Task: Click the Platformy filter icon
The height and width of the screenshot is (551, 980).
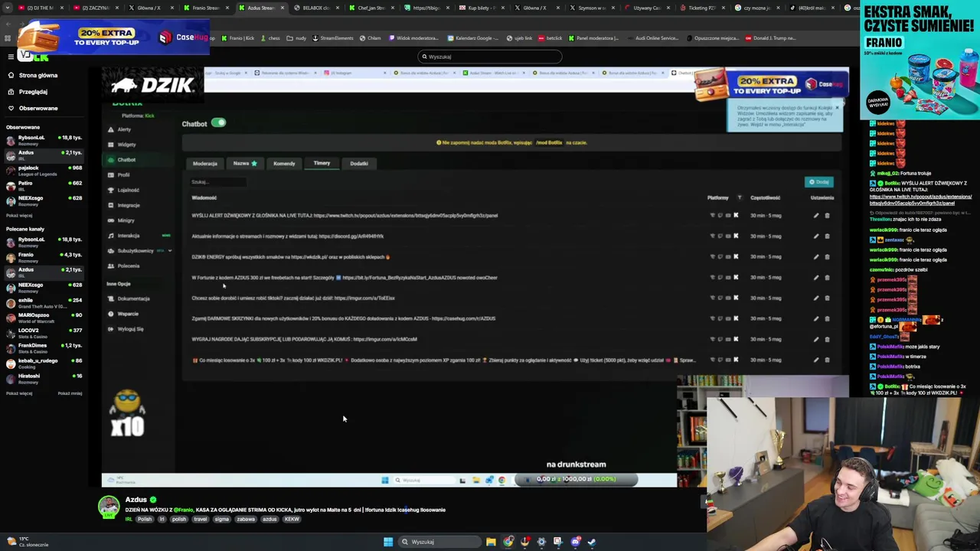Action: click(x=740, y=198)
